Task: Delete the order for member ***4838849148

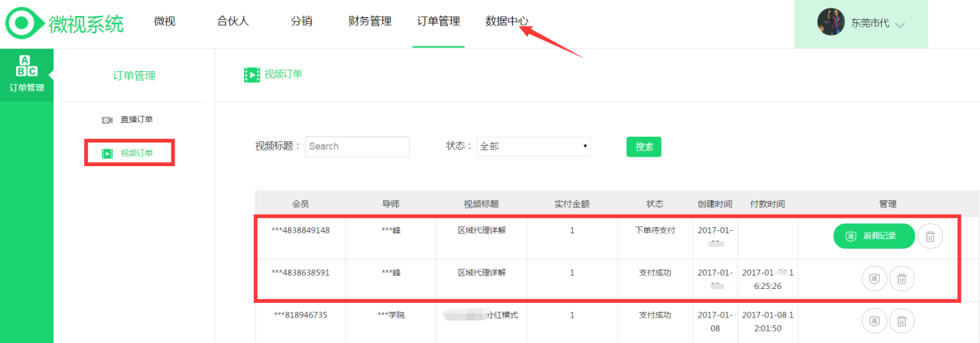Action: pos(930,236)
